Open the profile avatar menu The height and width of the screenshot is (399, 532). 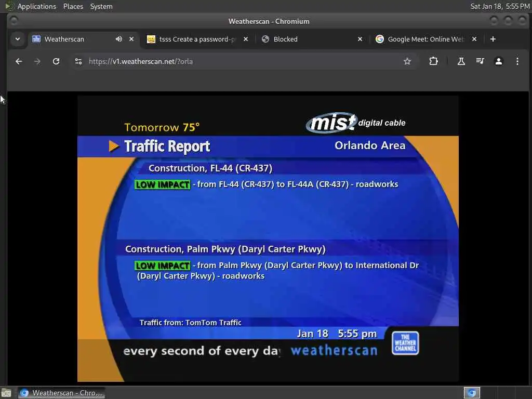[498, 61]
